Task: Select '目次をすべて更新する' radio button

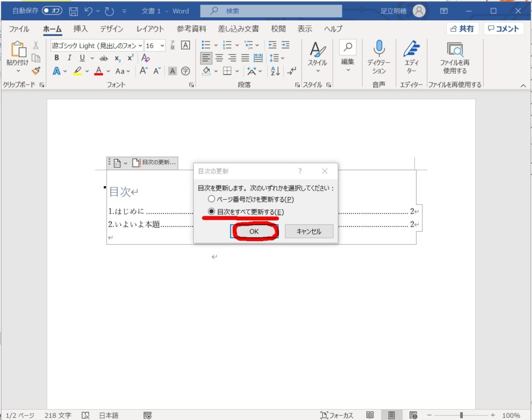Action: (x=211, y=212)
